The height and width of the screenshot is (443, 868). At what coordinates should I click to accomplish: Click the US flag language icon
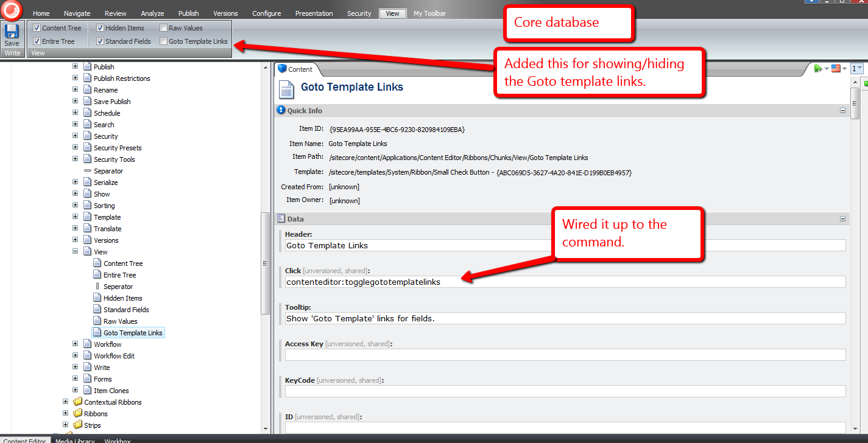(x=836, y=69)
